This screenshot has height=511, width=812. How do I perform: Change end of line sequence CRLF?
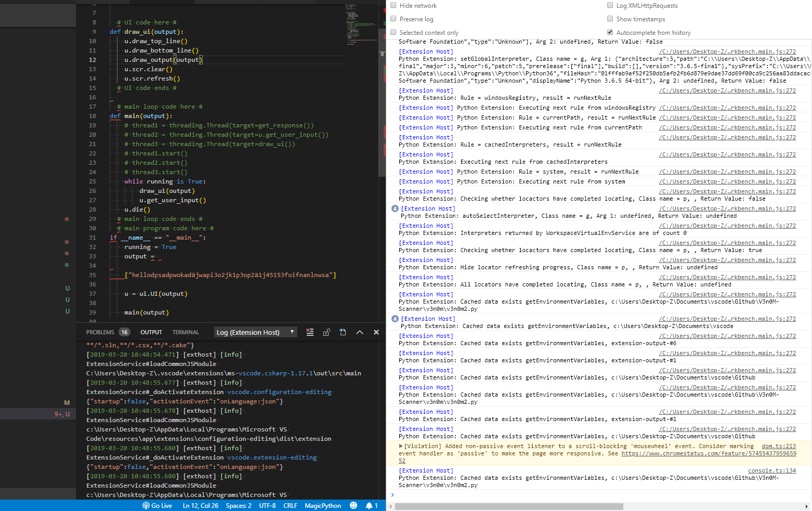click(x=290, y=505)
